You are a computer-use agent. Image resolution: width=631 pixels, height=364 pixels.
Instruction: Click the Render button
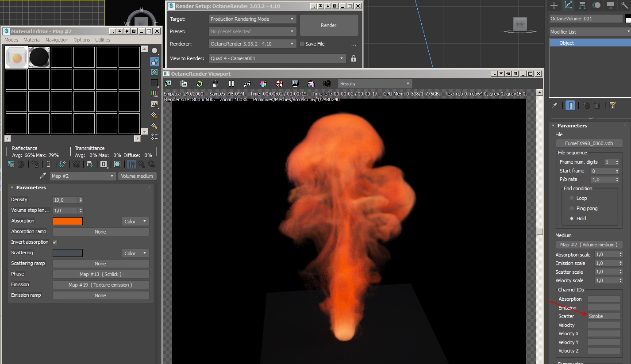coord(329,25)
